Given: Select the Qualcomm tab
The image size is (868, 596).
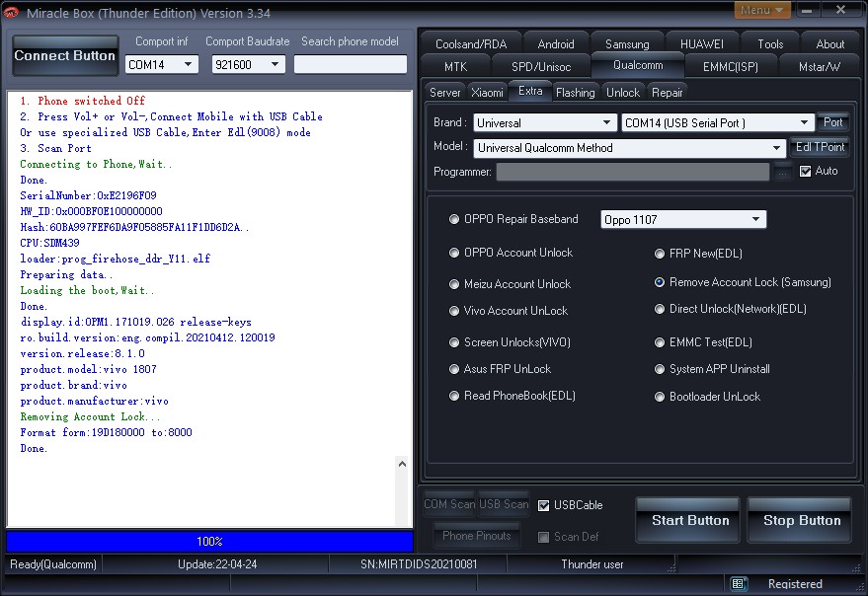Looking at the screenshot, I should (x=638, y=65).
